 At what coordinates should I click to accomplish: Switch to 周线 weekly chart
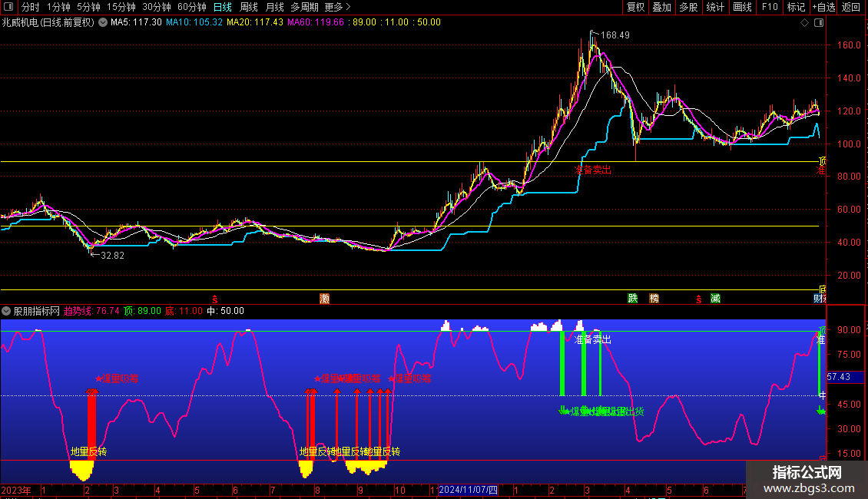pos(249,7)
